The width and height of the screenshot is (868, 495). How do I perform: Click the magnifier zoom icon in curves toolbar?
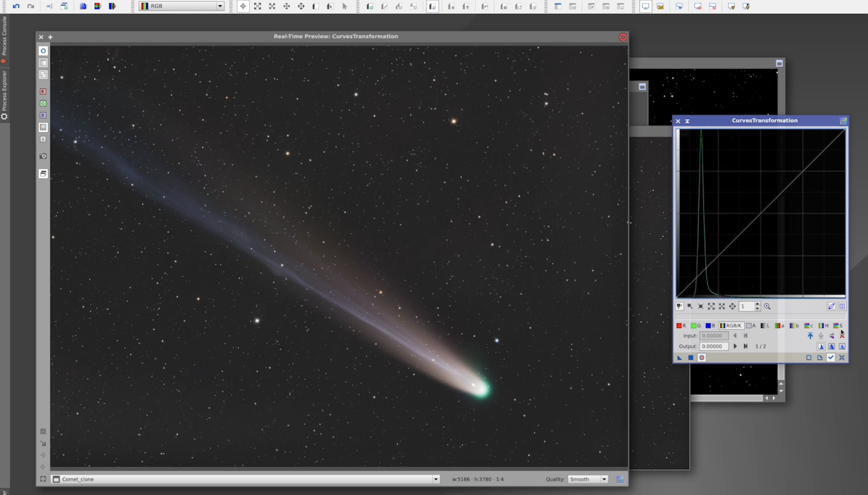(x=767, y=306)
